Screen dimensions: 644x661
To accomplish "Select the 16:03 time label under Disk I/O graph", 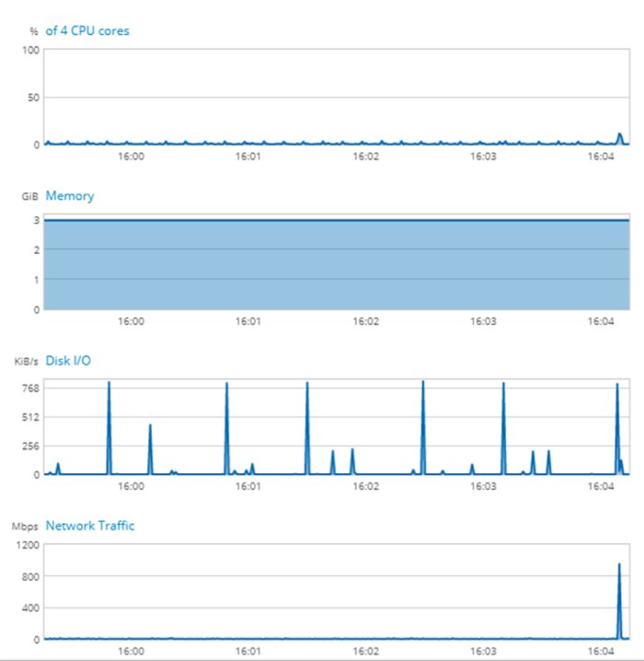I will [x=483, y=486].
